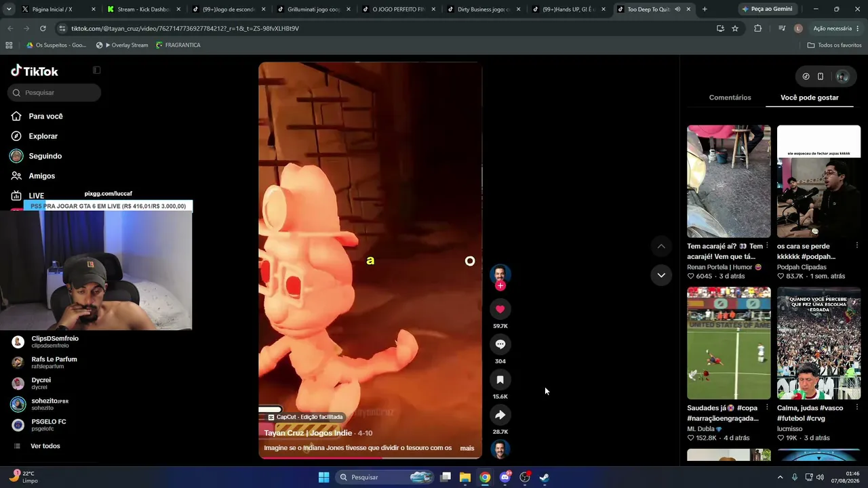Open more options for os cara se perde video
Viewport: 868px width, 488px height.
pos(857,246)
